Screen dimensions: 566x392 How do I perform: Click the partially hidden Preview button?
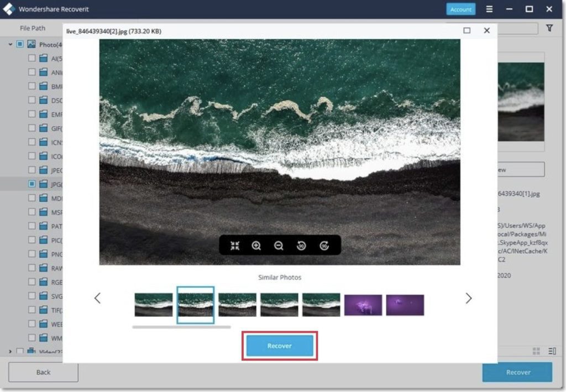coord(521,169)
